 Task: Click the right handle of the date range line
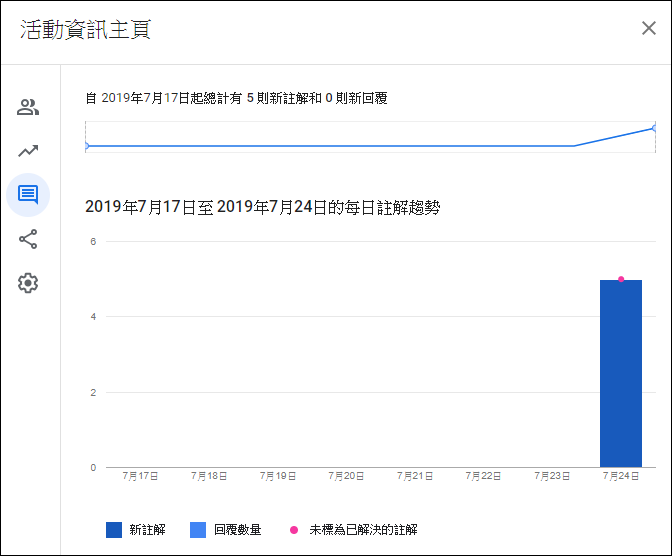(654, 128)
